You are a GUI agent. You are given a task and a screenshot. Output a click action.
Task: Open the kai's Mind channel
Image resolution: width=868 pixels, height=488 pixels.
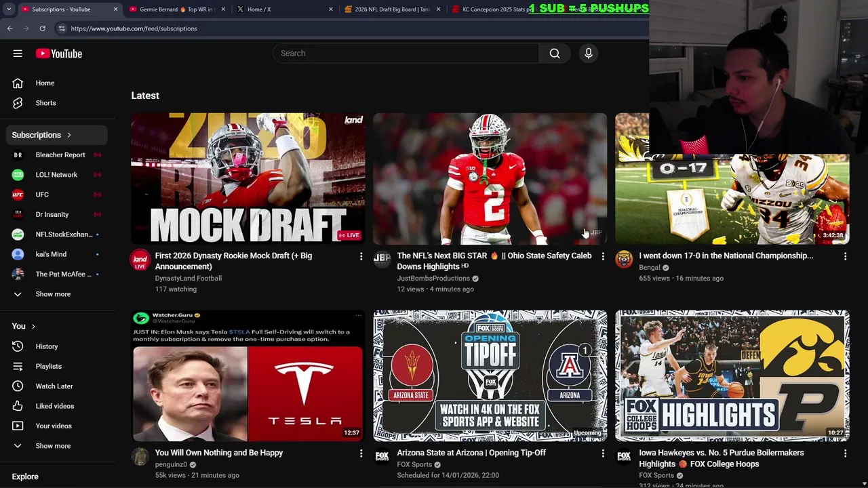pos(58,254)
